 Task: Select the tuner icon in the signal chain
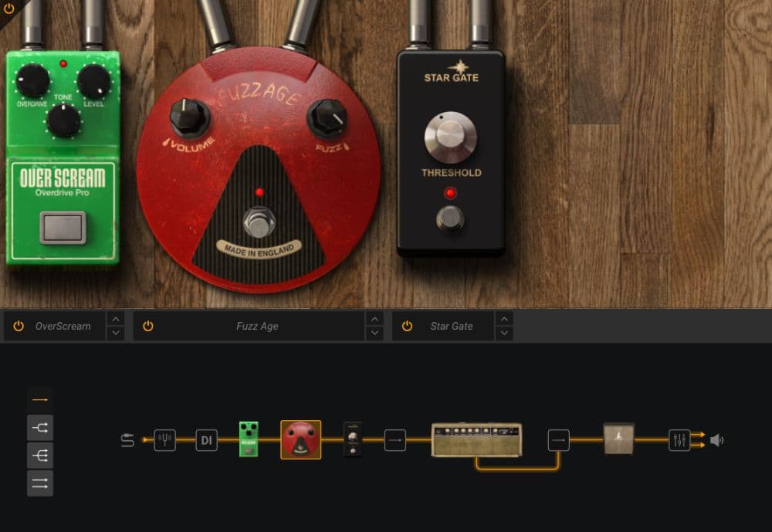[165, 439]
